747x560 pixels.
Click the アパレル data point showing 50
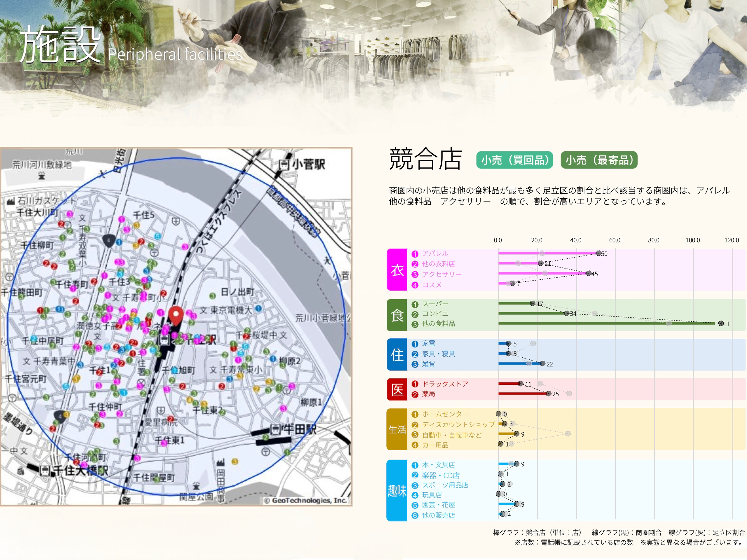point(598,253)
